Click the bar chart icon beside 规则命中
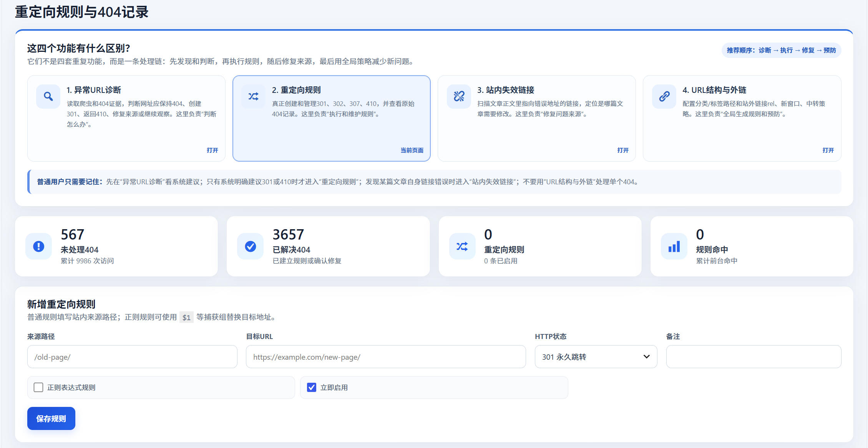Screen dimensions: 868x448 (674, 246)
